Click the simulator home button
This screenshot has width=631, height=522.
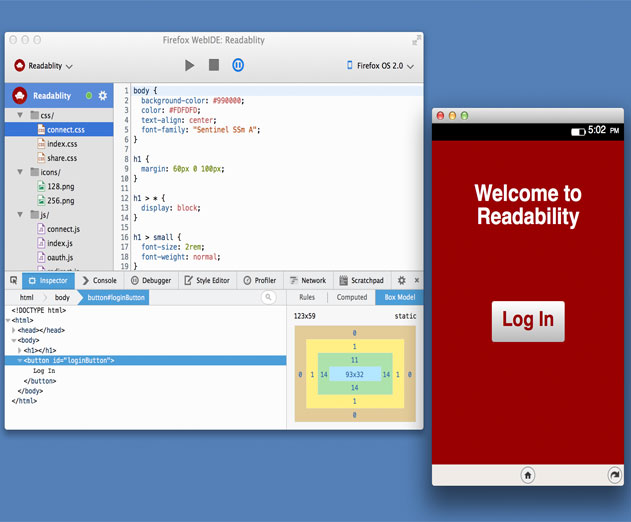(528, 475)
